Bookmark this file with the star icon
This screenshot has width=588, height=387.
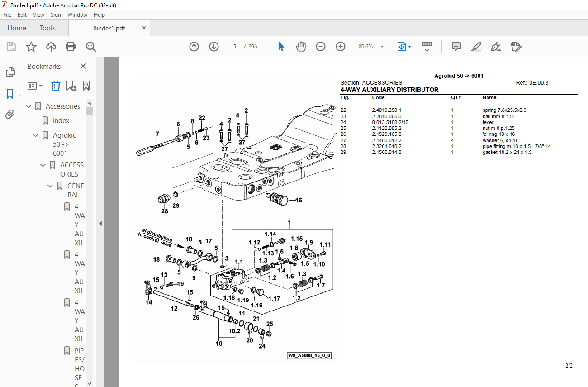coord(31,46)
